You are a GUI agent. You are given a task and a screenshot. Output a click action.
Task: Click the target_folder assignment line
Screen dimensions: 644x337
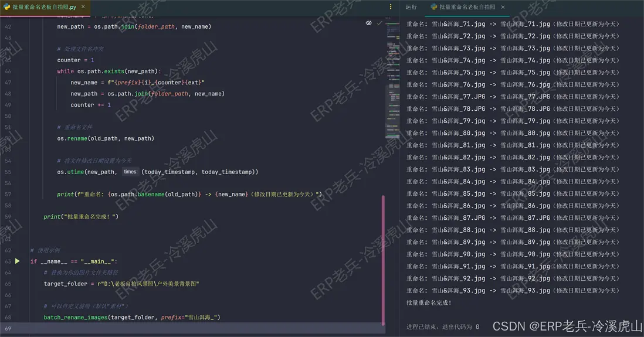pyautogui.click(x=121, y=284)
